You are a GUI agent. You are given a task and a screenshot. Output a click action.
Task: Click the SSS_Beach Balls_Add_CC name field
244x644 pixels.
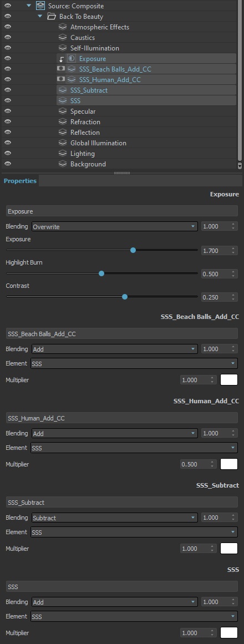click(x=121, y=333)
